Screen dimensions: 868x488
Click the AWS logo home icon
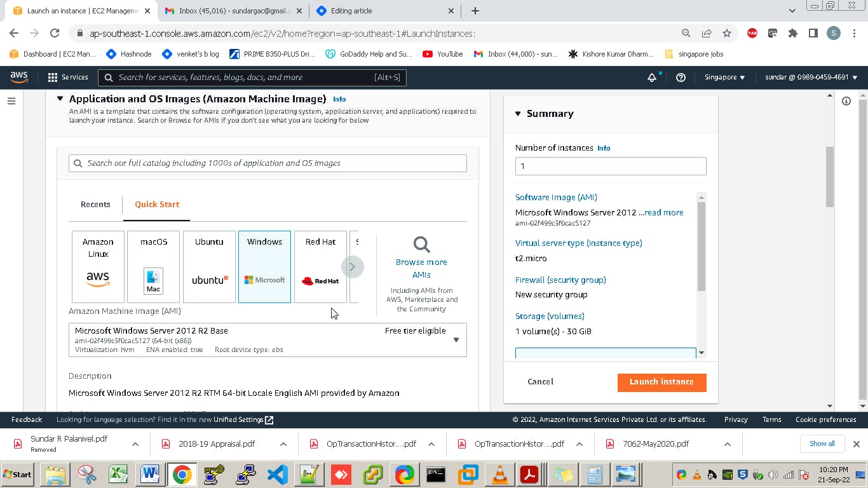coord(19,77)
